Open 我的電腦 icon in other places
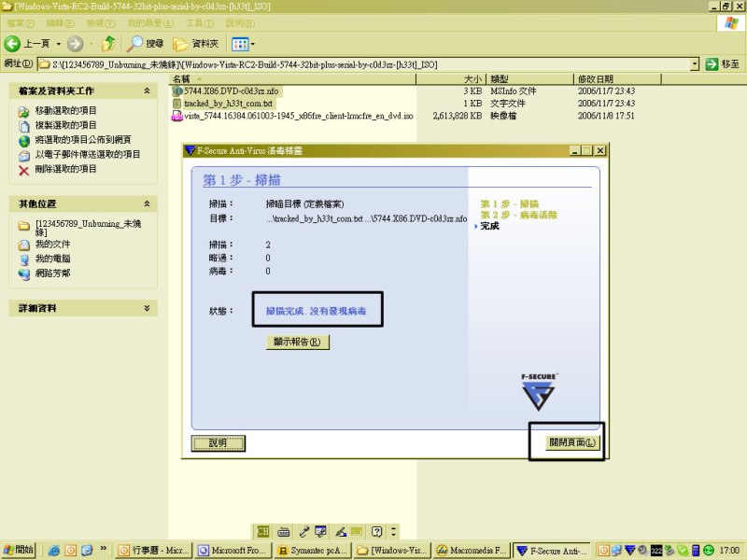Image resolution: width=747 pixels, height=560 pixels. (24, 259)
